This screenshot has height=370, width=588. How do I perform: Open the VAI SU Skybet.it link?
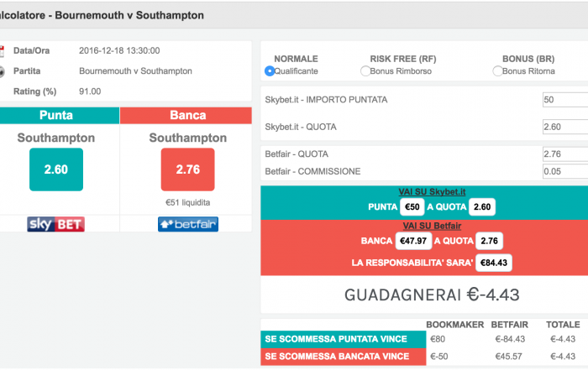click(432, 192)
